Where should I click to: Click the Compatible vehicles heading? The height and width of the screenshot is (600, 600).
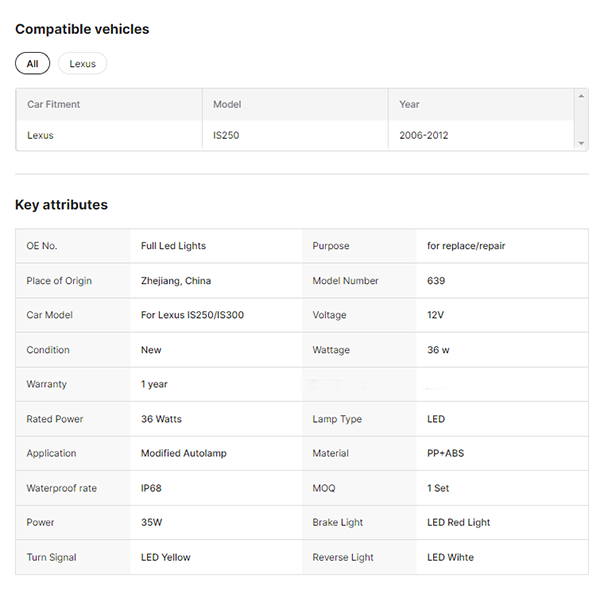pyautogui.click(x=82, y=29)
